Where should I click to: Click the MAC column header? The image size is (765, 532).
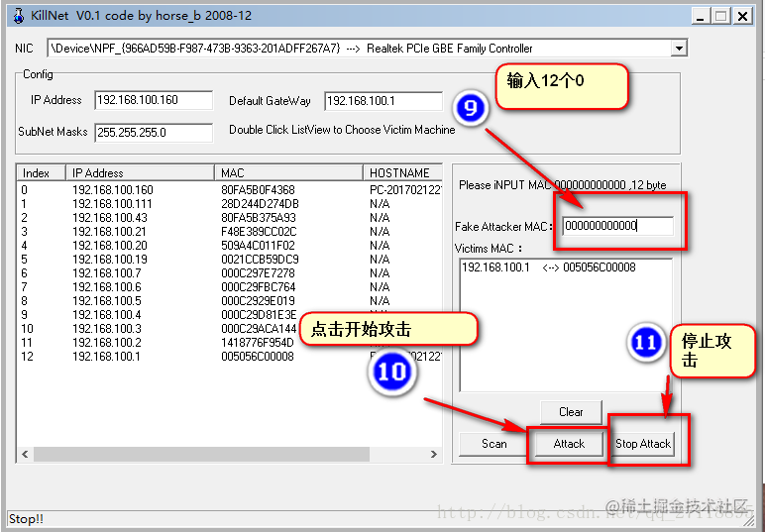click(288, 173)
